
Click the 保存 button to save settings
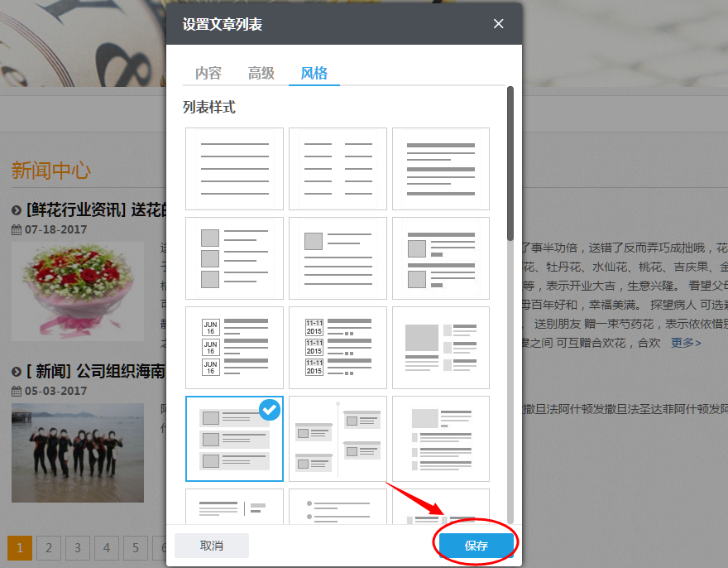click(x=476, y=543)
